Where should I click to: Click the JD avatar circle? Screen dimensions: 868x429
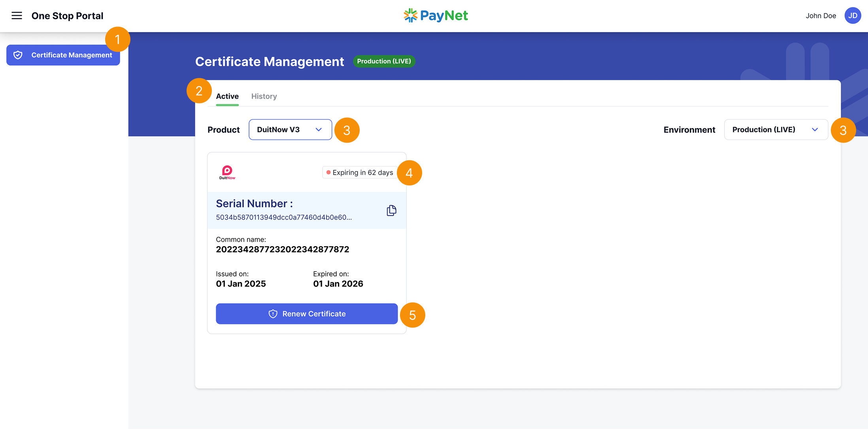(853, 15)
